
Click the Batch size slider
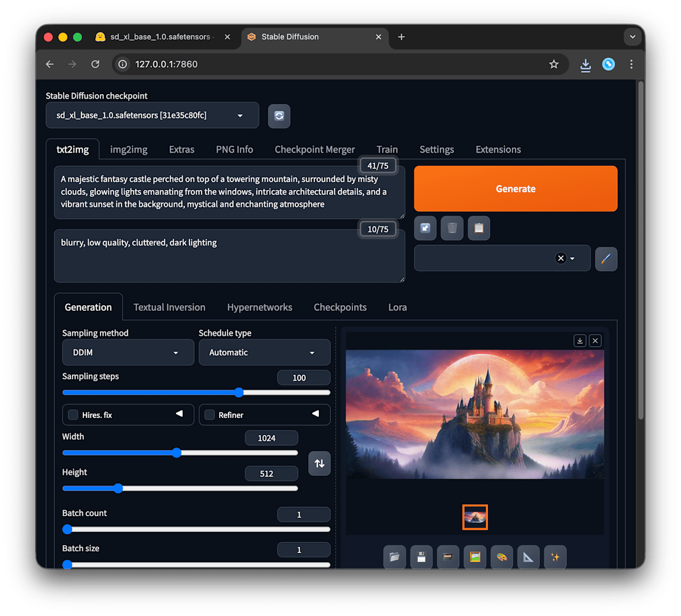click(196, 564)
